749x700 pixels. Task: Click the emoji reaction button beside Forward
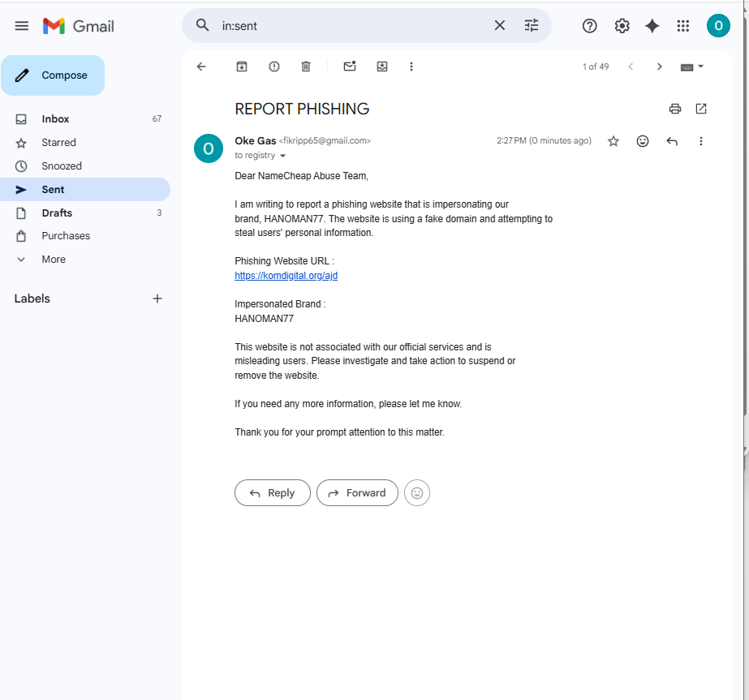(416, 493)
